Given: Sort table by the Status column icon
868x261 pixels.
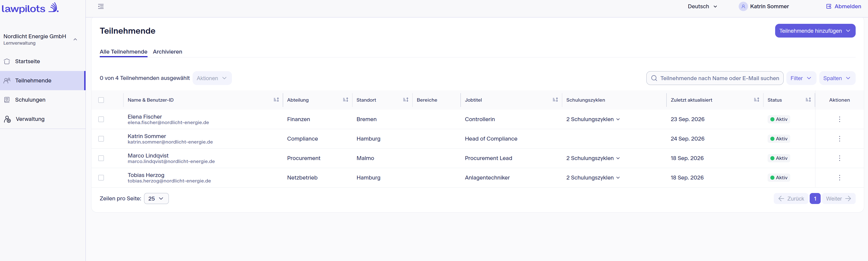Looking at the screenshot, I should coord(808,100).
